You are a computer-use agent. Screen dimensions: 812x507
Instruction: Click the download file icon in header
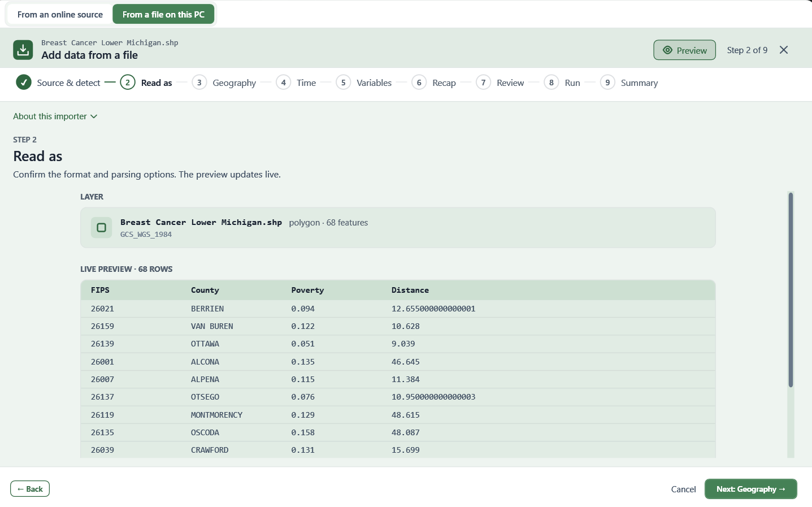click(23, 50)
